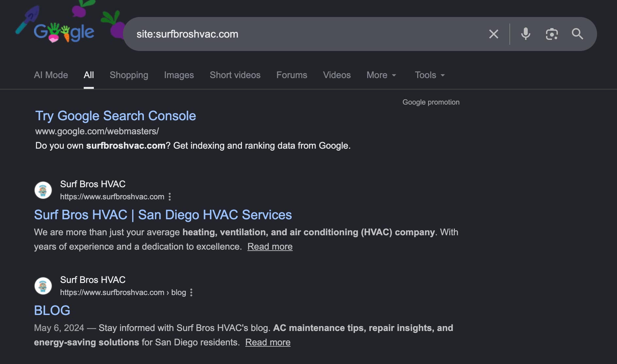Click Read more under homepage result

tap(270, 247)
